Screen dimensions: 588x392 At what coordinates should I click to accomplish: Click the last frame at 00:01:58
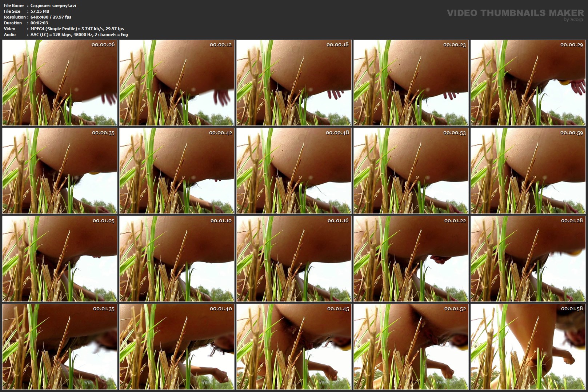528,347
